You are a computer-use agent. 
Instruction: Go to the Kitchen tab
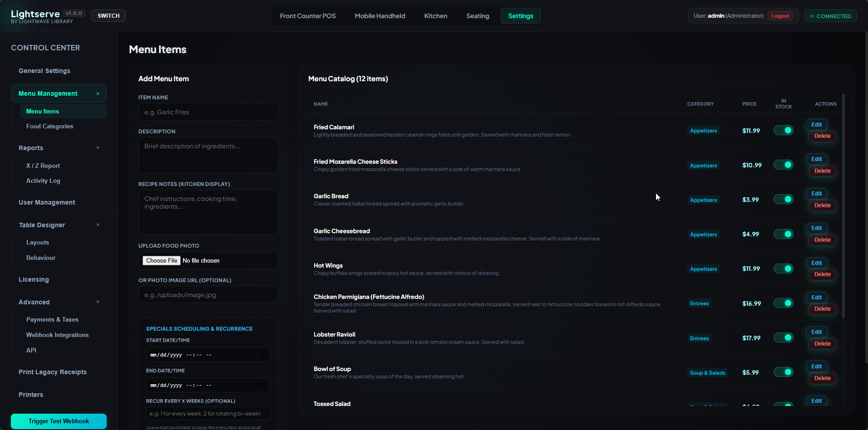coord(436,16)
